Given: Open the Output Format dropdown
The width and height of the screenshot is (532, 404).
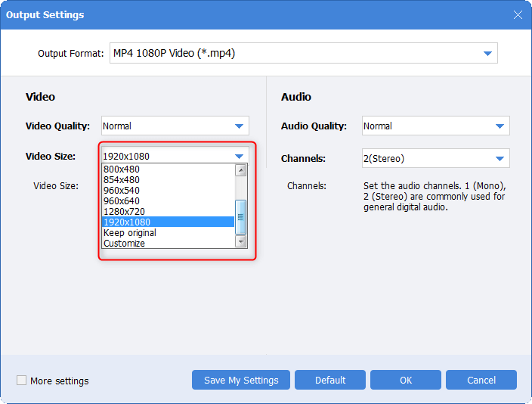Looking at the screenshot, I should pyautogui.click(x=487, y=53).
